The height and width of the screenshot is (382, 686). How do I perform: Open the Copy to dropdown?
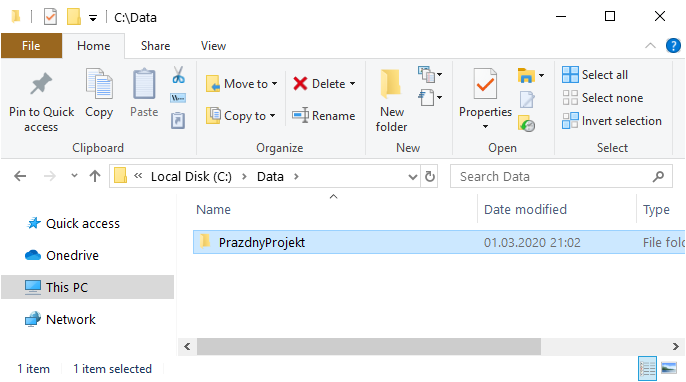pos(241,116)
